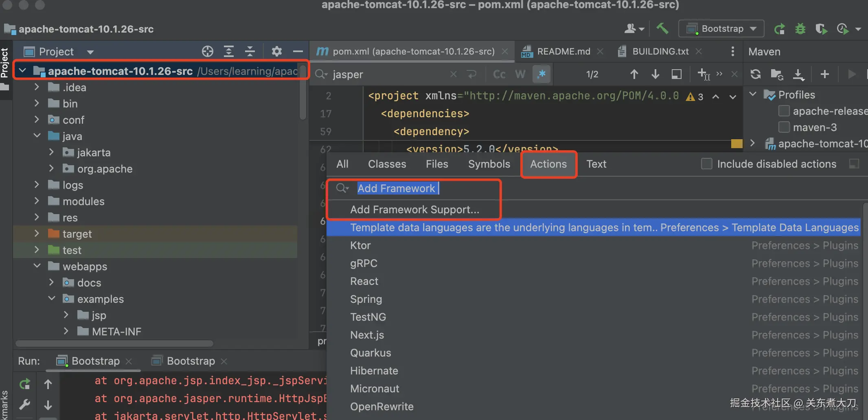Go to previous search occurrence arrow

(634, 74)
